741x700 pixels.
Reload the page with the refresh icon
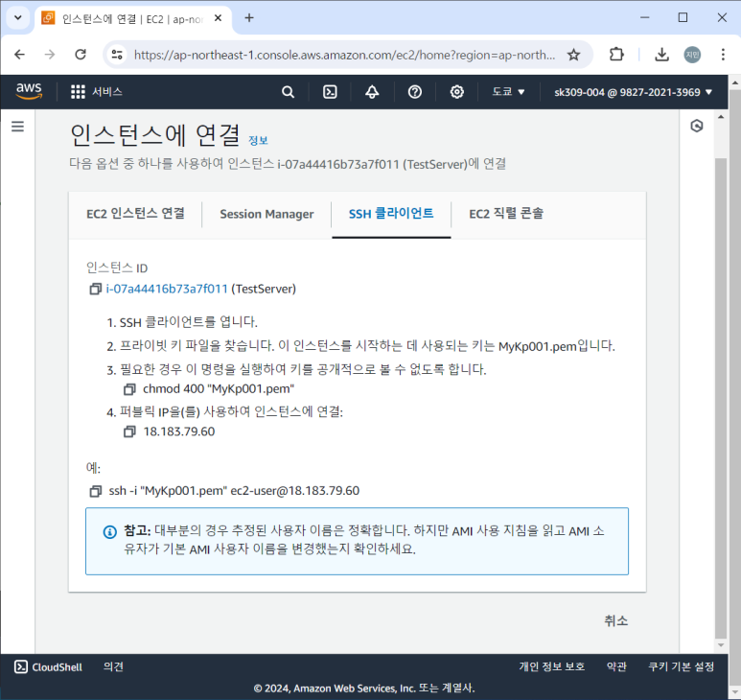(81, 55)
